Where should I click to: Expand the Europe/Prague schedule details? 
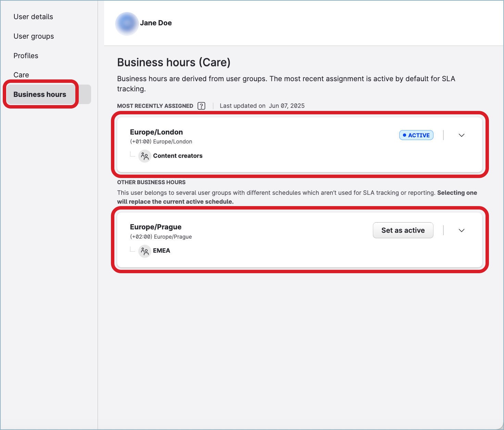(x=461, y=230)
